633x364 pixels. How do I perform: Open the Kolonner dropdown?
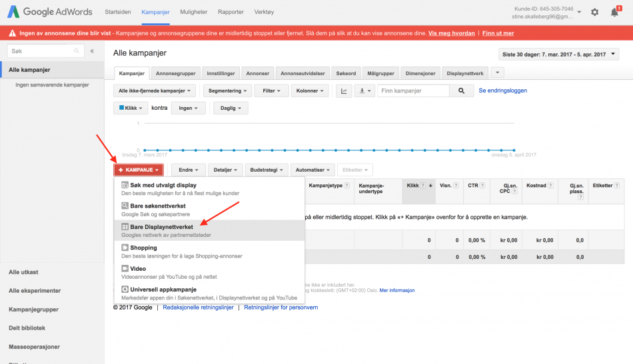coord(310,91)
